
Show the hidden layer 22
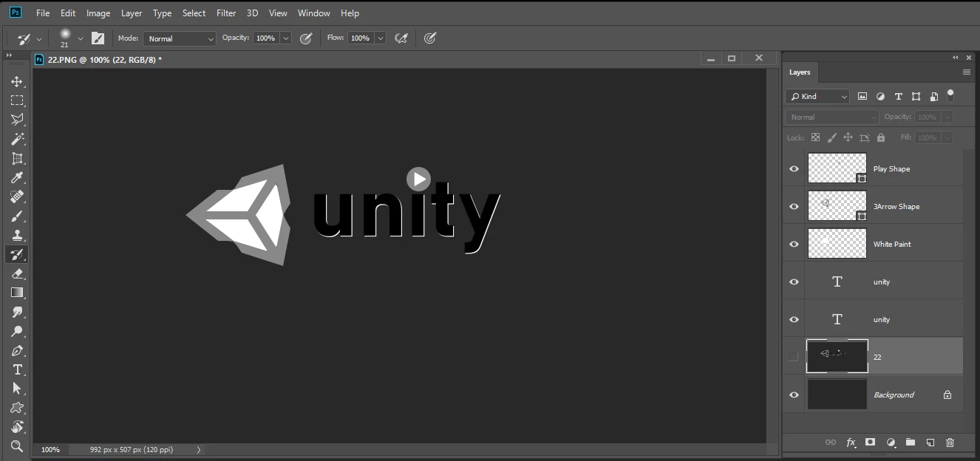[794, 357]
